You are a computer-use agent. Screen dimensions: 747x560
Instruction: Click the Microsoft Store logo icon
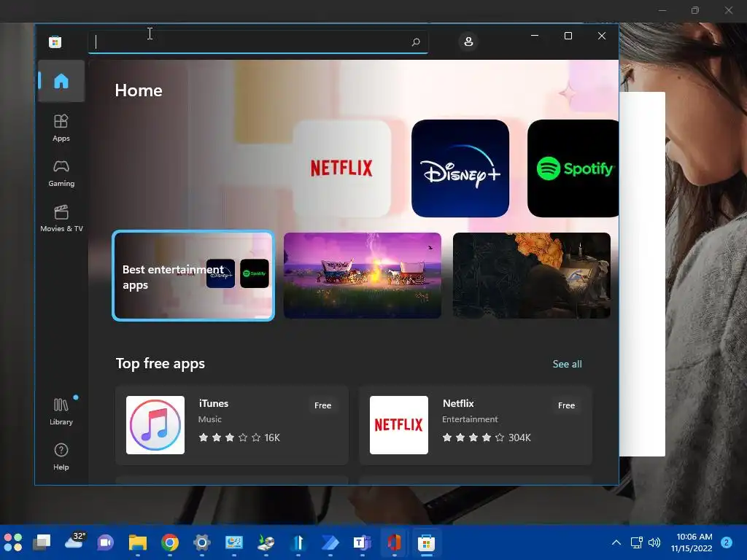[x=55, y=42]
